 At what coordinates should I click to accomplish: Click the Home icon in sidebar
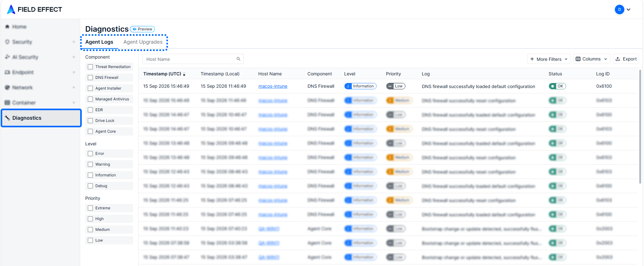(x=7, y=27)
